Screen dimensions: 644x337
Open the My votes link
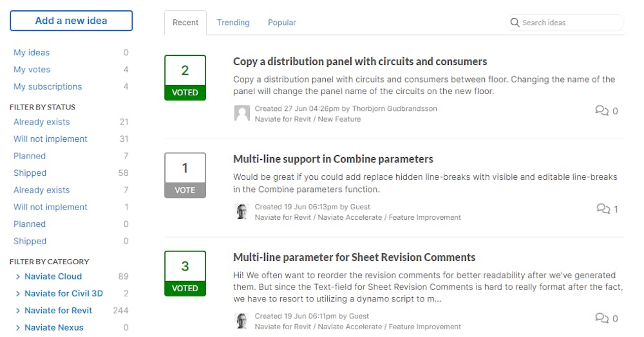point(32,70)
